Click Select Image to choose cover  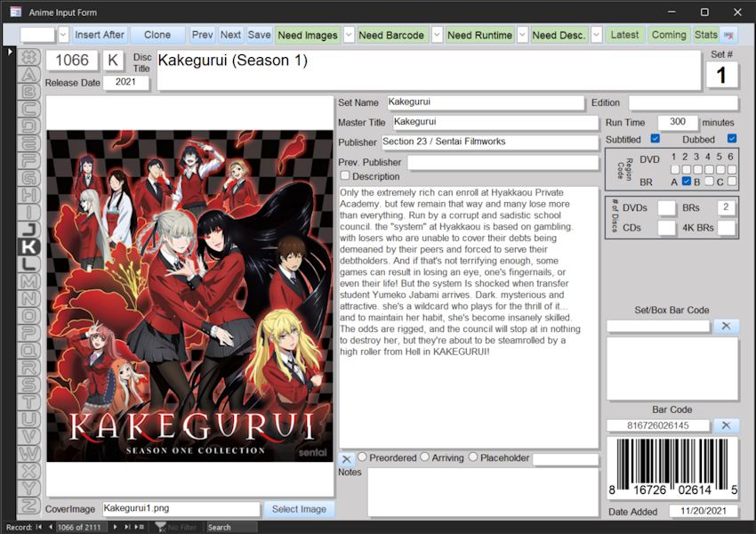pyautogui.click(x=299, y=509)
